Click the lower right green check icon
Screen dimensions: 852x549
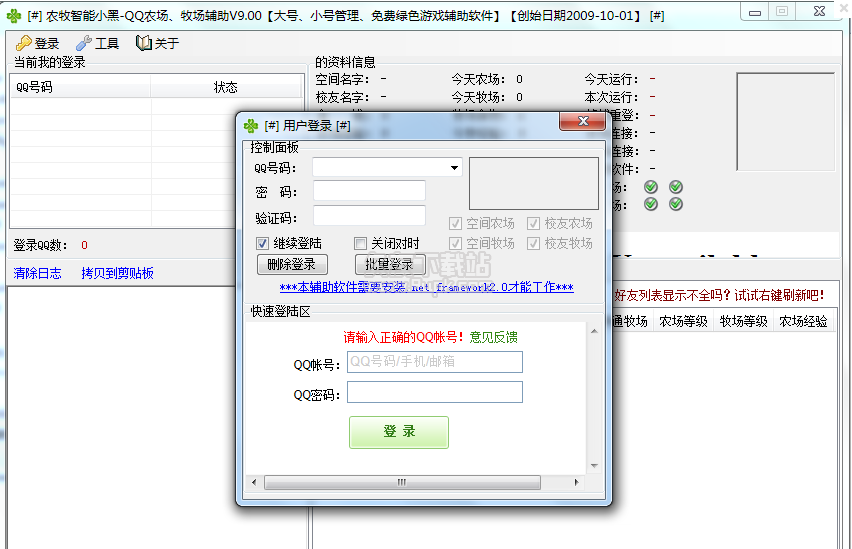pos(676,204)
